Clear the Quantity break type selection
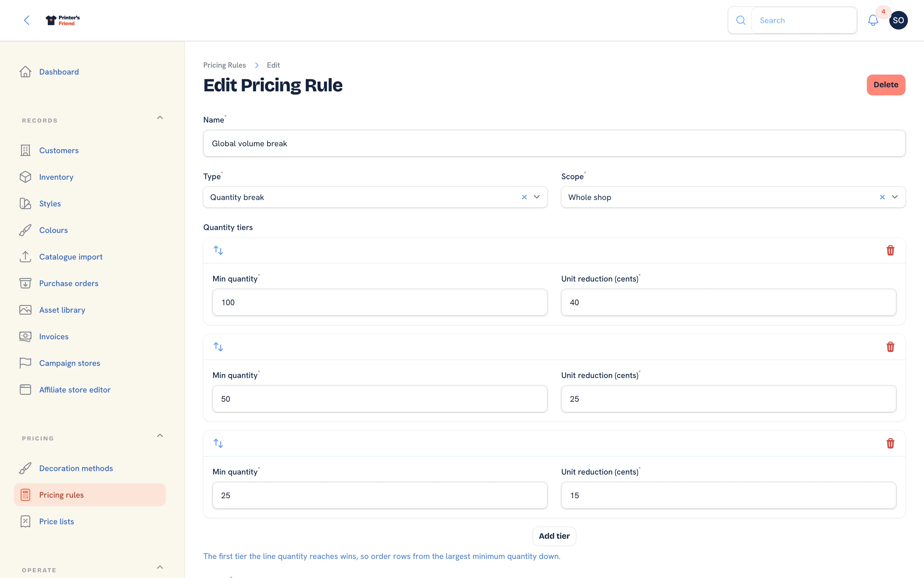 (x=524, y=197)
